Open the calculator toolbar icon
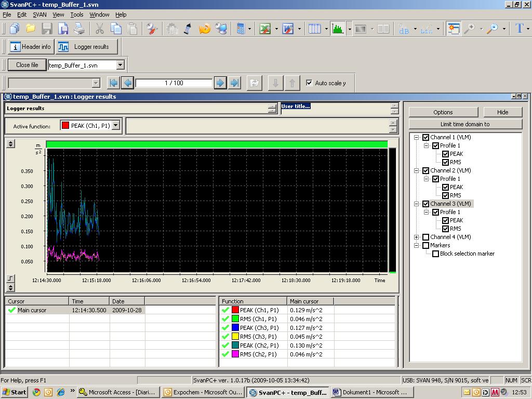This screenshot has height=399, width=532. (241, 29)
